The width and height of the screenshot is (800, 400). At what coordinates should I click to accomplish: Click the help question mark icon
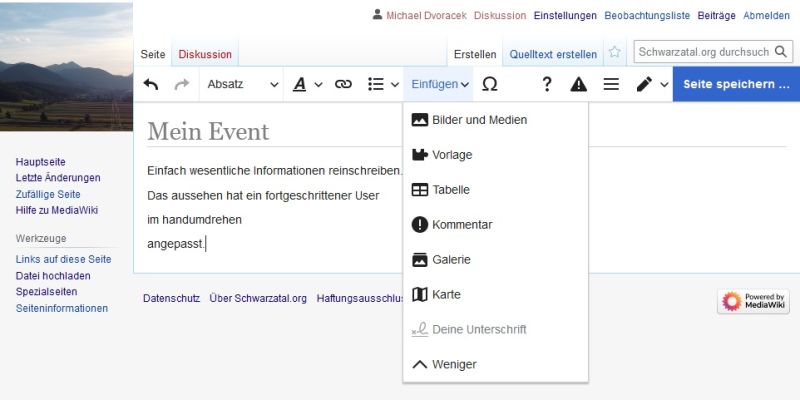coord(546,85)
